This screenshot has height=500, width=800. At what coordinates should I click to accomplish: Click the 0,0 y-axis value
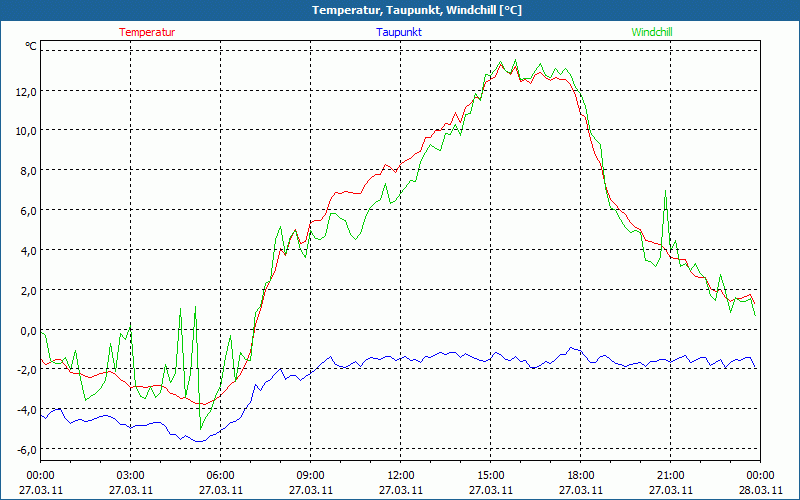point(28,330)
